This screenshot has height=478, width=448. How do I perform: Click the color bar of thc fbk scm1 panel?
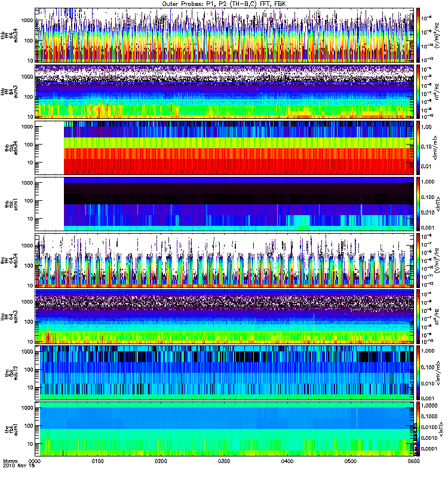point(418,430)
